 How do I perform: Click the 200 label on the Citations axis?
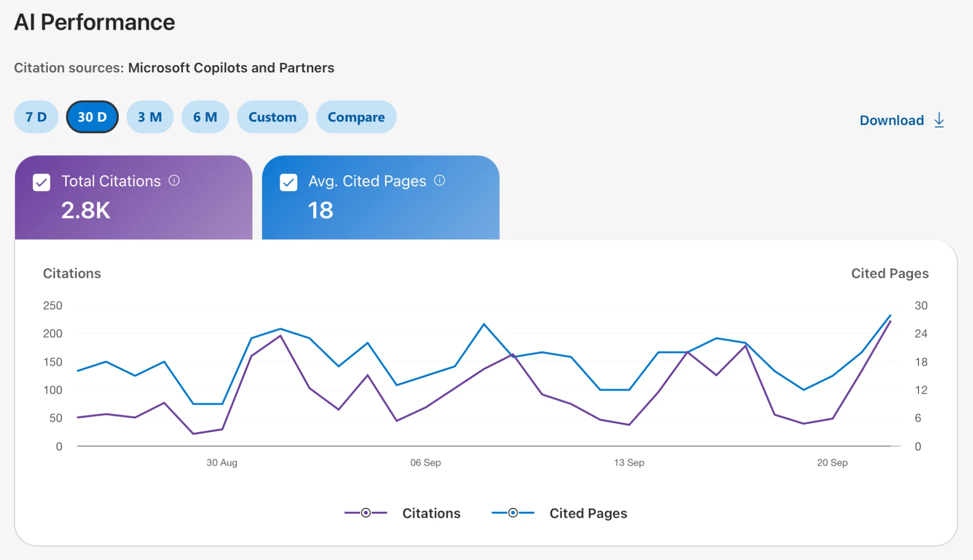click(53, 334)
